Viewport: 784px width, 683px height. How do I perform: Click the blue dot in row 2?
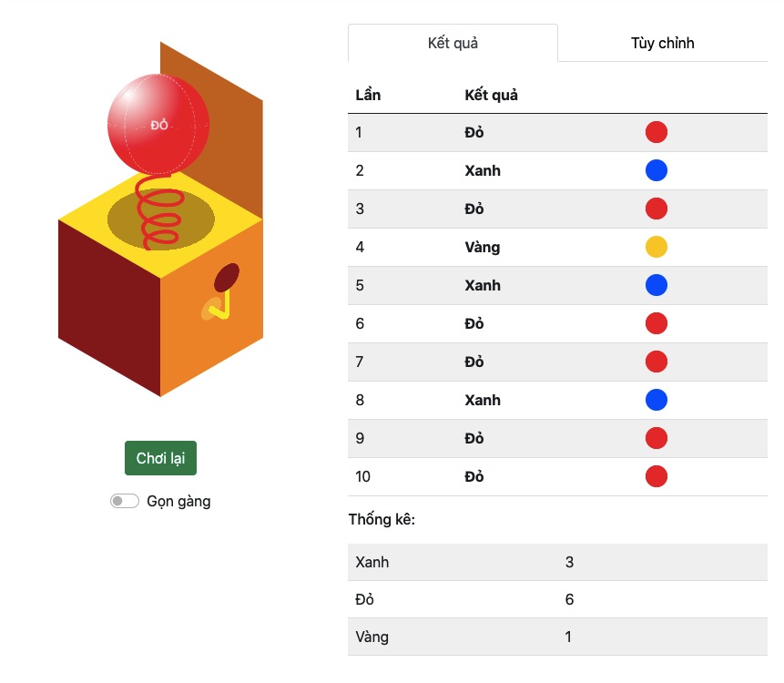tap(656, 170)
